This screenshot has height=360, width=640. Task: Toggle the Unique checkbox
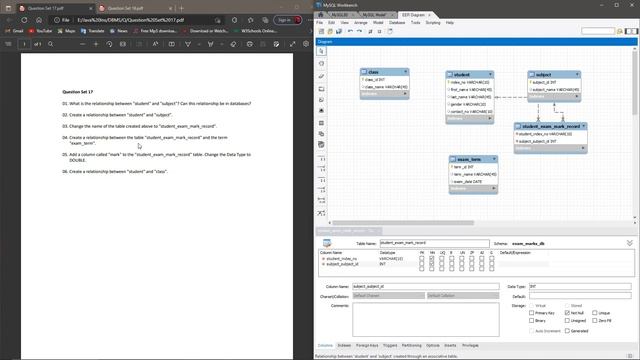595,313
